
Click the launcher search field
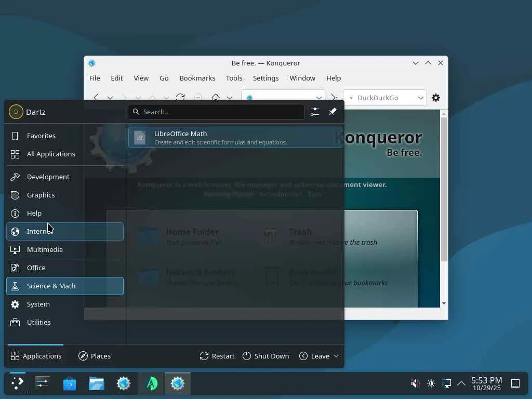click(216, 112)
